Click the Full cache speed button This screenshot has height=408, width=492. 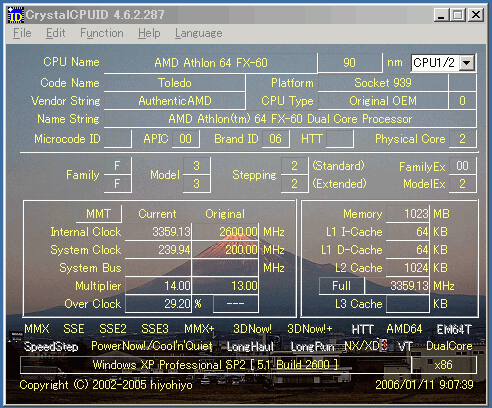tap(341, 286)
